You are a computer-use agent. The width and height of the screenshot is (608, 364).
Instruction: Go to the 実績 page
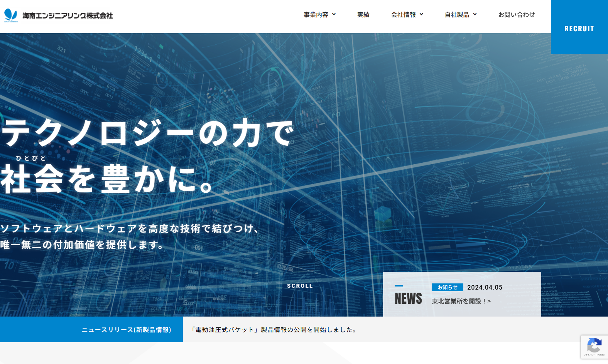363,15
